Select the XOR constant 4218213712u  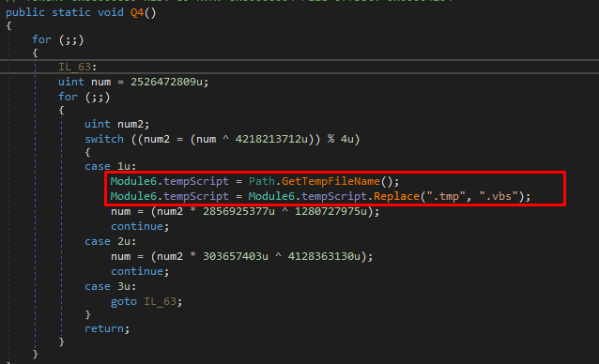pyautogui.click(x=271, y=139)
